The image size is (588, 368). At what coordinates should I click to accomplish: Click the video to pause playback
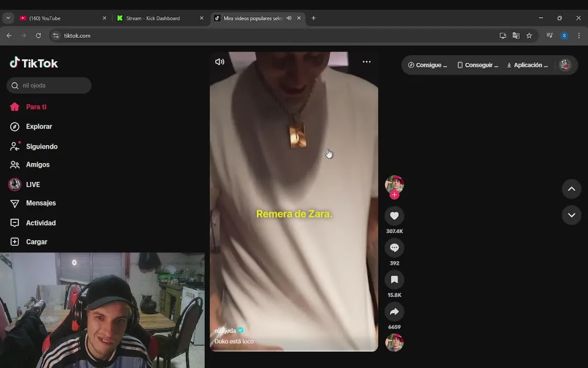coord(294,202)
